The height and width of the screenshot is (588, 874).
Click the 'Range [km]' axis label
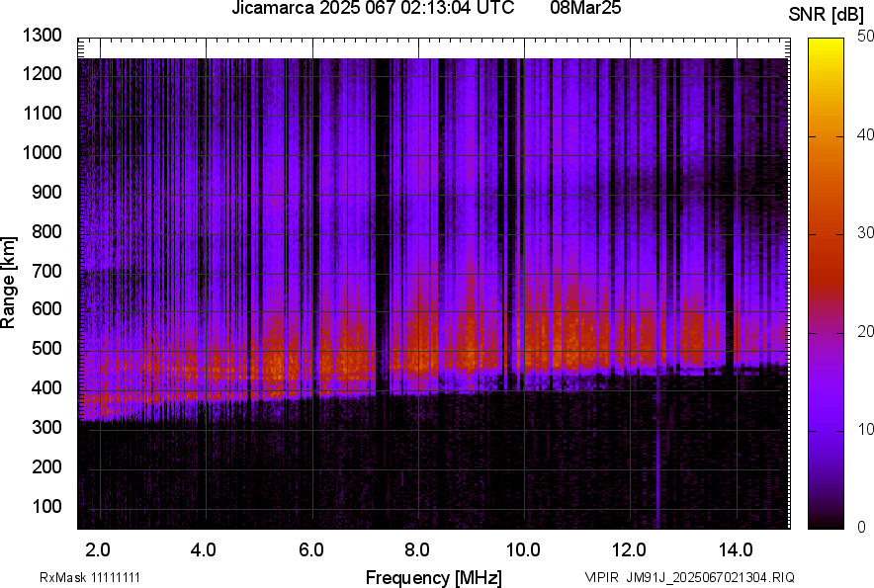coord(8,283)
